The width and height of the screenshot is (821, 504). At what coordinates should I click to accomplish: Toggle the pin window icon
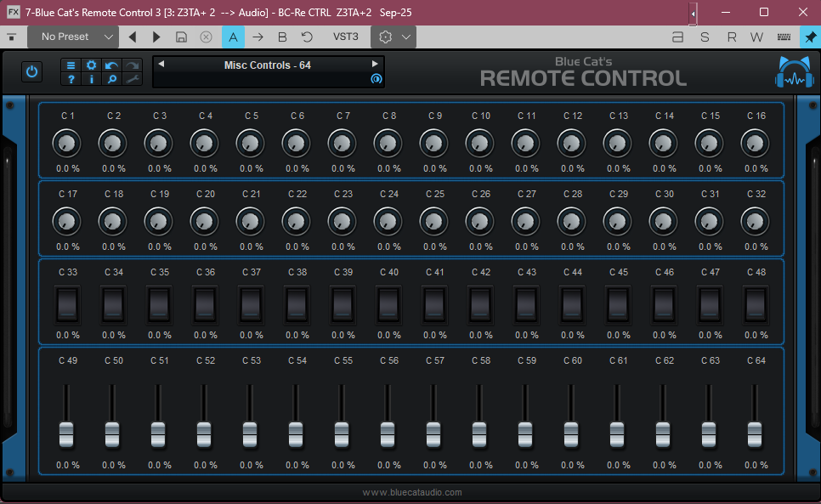click(810, 37)
